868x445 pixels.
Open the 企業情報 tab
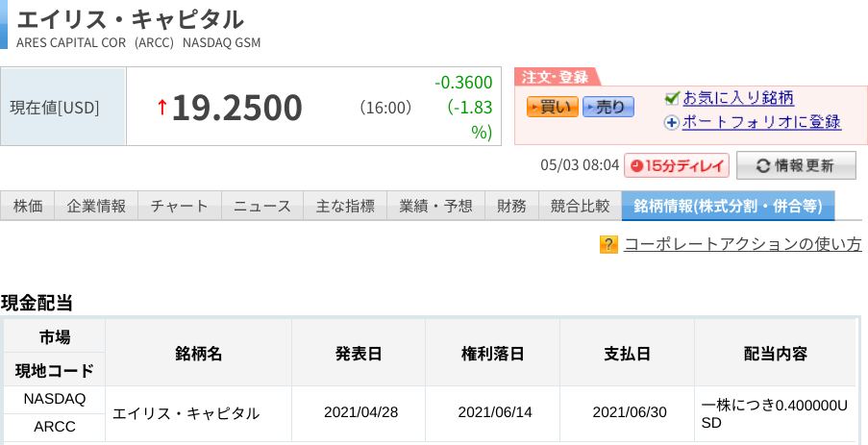(x=96, y=206)
